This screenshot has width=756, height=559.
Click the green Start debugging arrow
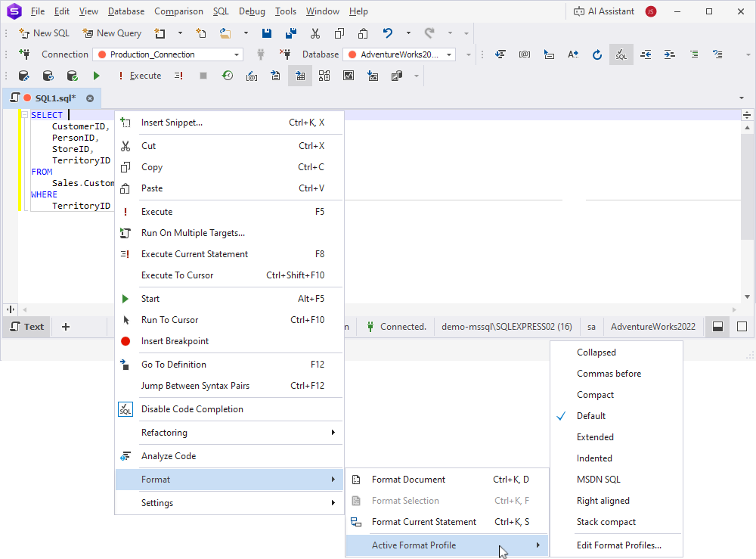96,76
